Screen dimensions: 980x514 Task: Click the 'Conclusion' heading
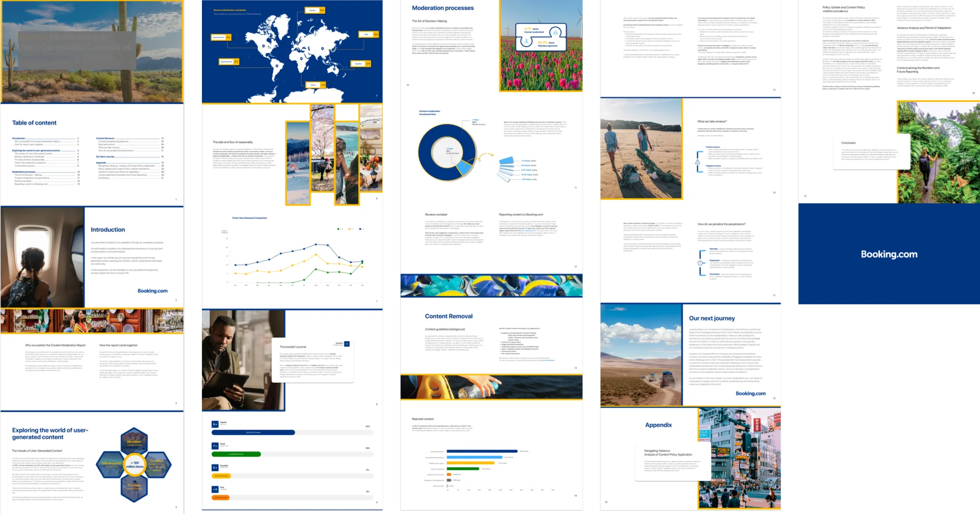click(x=848, y=143)
